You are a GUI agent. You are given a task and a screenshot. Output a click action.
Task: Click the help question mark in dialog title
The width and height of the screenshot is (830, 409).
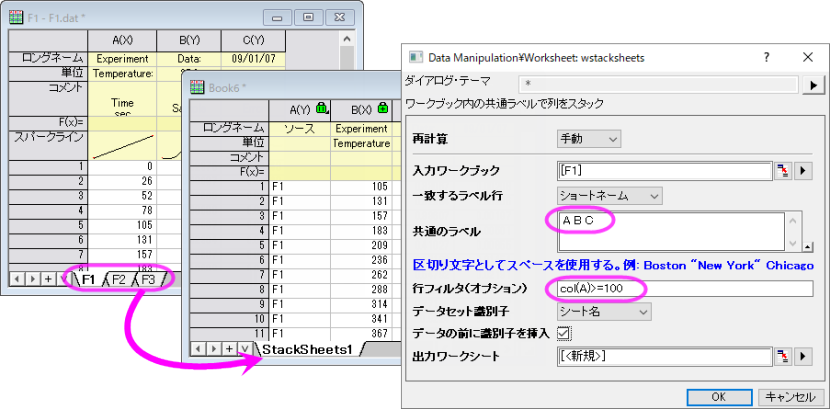(x=766, y=58)
